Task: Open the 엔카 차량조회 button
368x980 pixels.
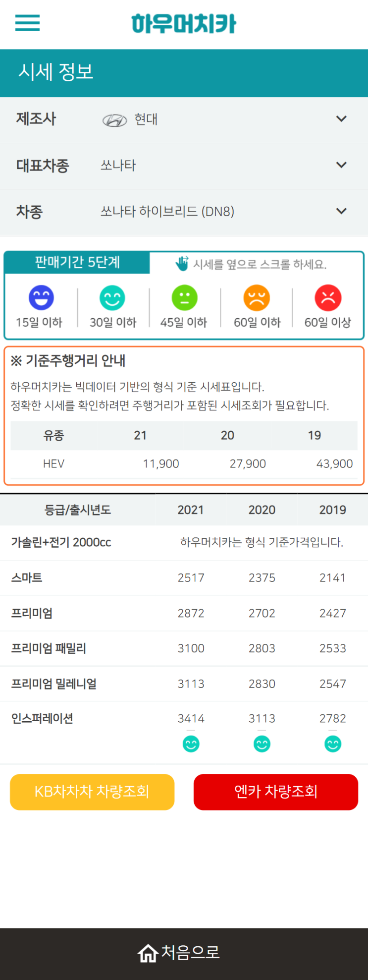Action: click(276, 792)
